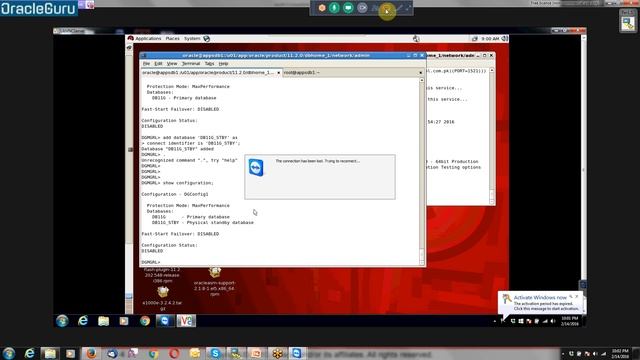
Task: Select TeamViewer on remote Windows taskbar
Action: click(x=165, y=321)
